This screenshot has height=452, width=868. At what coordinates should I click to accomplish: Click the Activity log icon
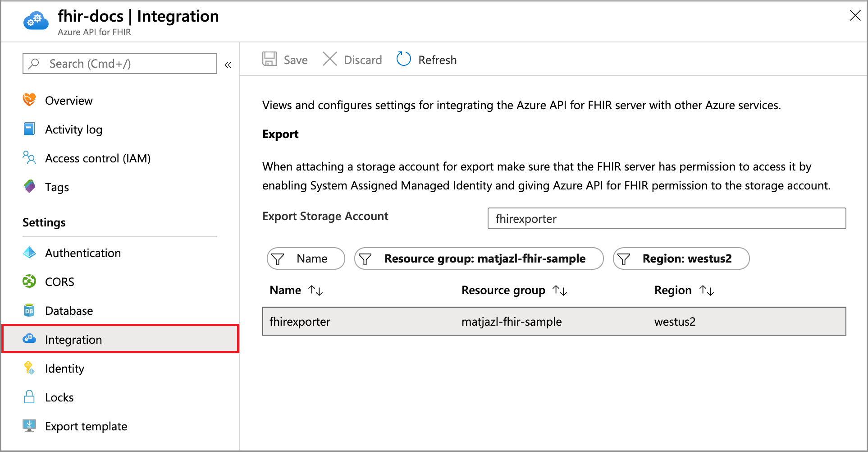coord(29,129)
